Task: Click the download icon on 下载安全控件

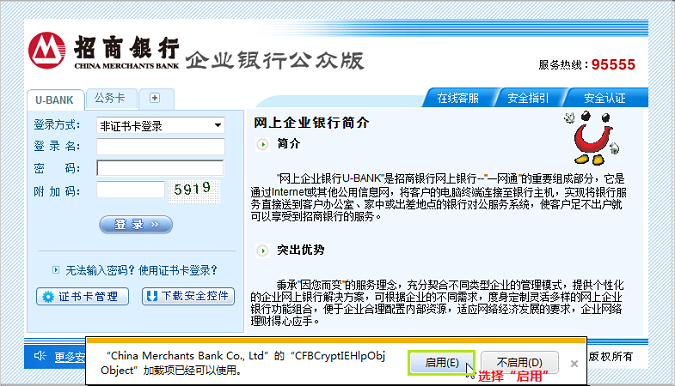Action: [152, 296]
